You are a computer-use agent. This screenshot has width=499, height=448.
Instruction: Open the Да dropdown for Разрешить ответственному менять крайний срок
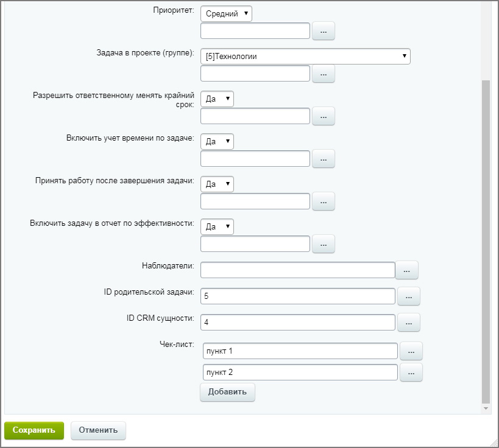[x=217, y=99]
